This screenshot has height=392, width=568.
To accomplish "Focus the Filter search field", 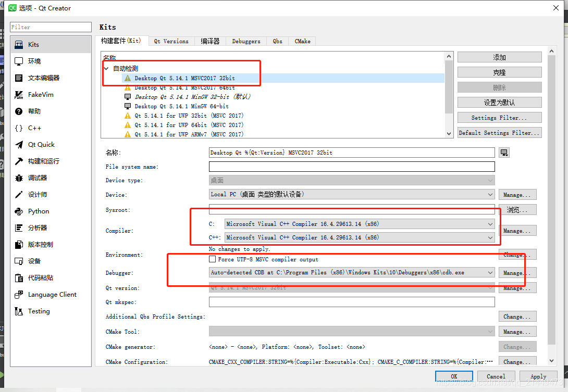I will click(x=51, y=27).
